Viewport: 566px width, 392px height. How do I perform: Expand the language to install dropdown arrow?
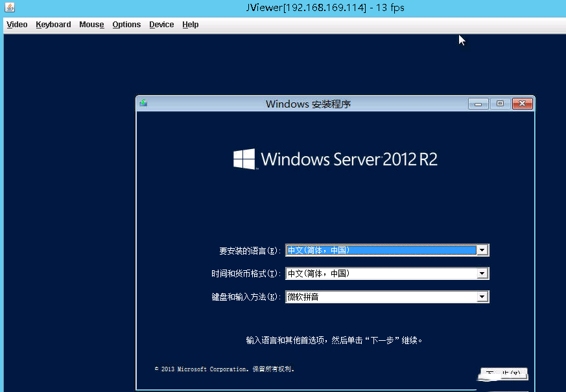[482, 250]
